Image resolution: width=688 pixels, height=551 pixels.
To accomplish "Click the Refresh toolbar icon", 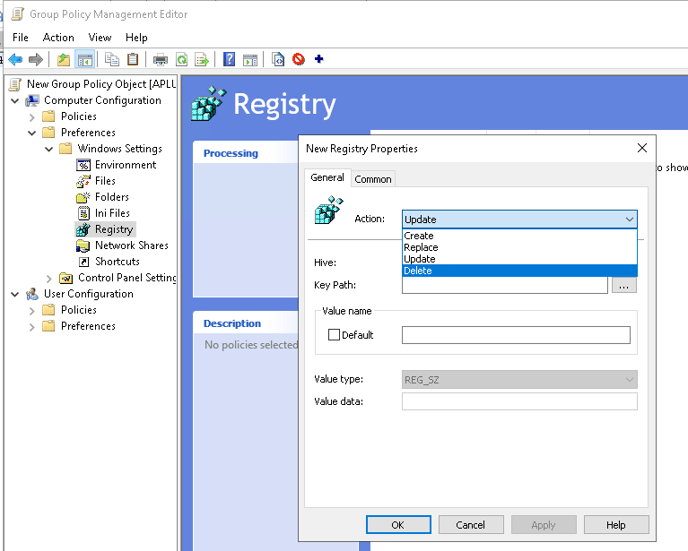I will click(x=182, y=60).
